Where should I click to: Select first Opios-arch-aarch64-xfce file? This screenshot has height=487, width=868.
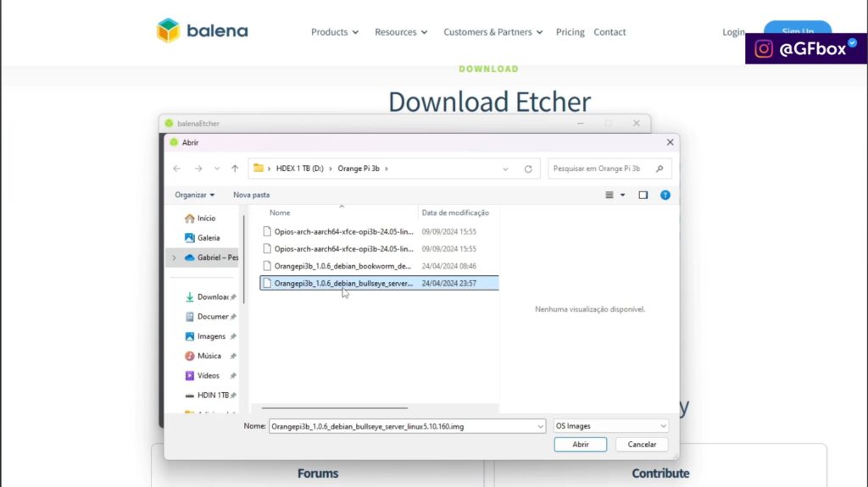379,231
